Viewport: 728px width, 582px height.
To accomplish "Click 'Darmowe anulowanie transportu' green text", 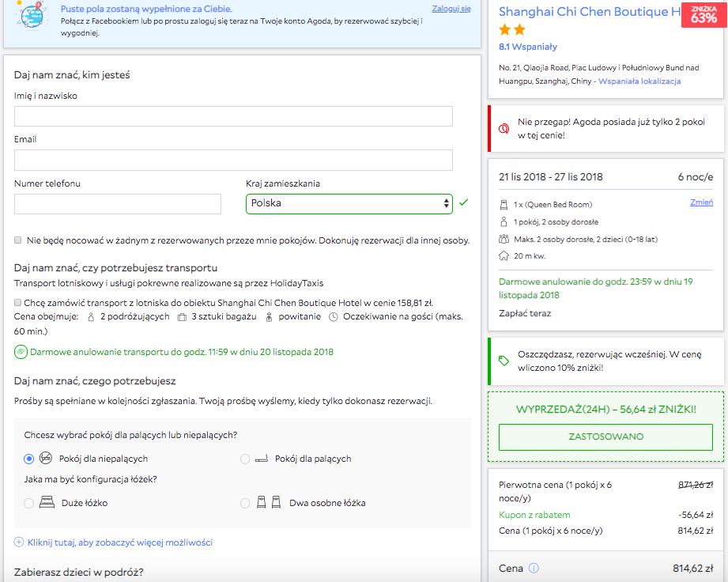I will 182,352.
